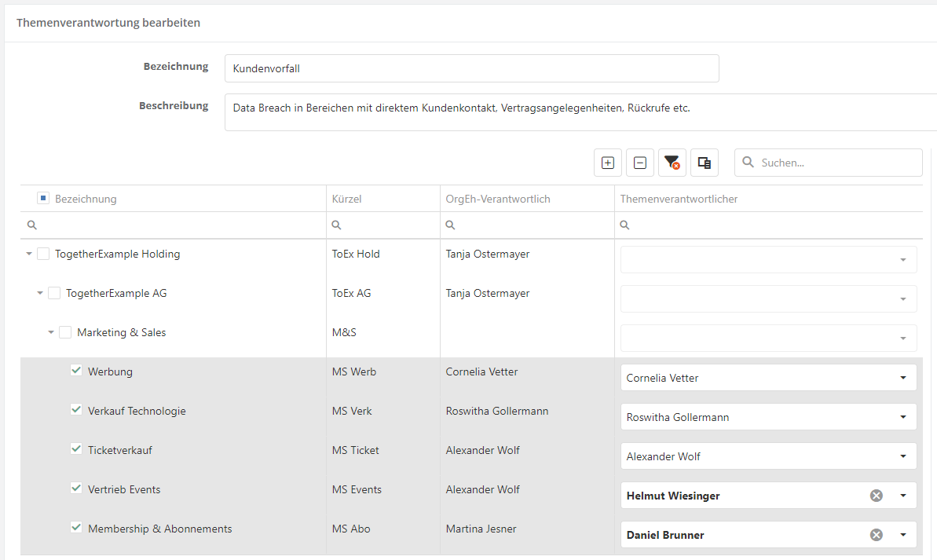
Task: Uncheck the Werbung checkbox
Action: pyautogui.click(x=76, y=371)
